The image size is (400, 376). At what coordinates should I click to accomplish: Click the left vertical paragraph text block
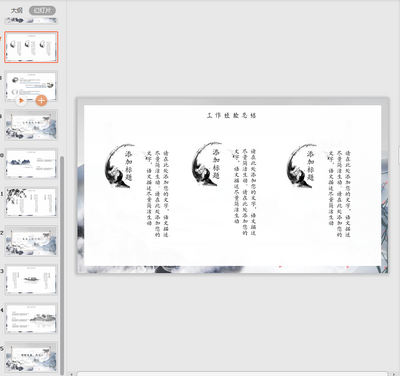158,194
